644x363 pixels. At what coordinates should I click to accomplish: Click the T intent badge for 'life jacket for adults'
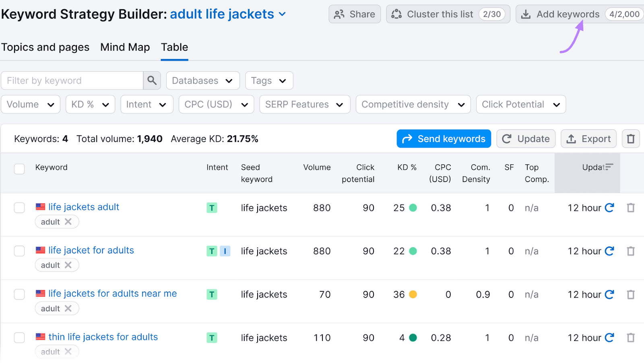click(212, 251)
